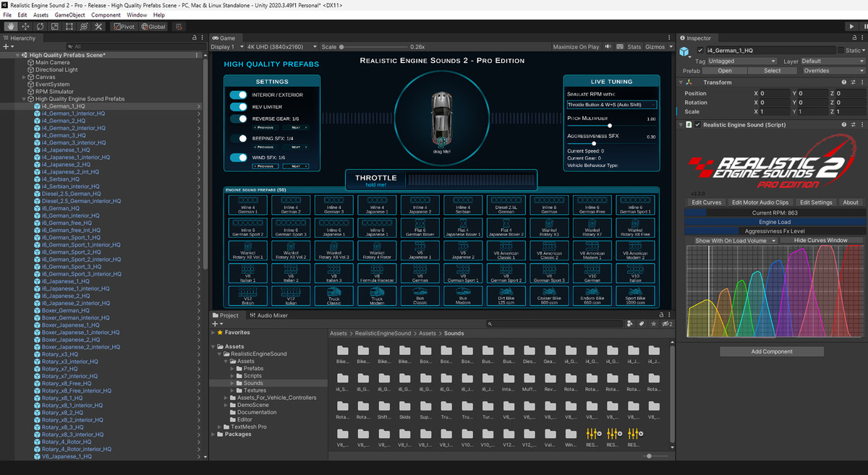Select the Scale tool
This screenshot has height=475, width=868.
click(54, 26)
